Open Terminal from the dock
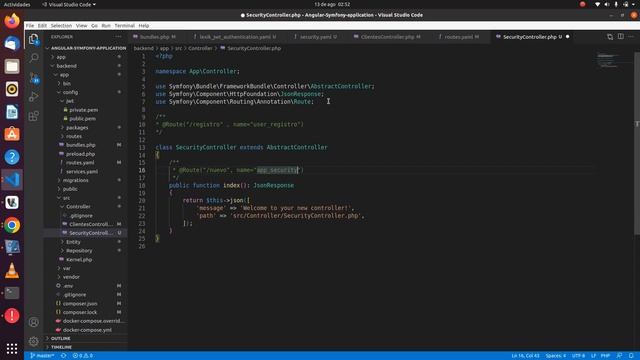This screenshot has width=640, height=360. (12, 293)
